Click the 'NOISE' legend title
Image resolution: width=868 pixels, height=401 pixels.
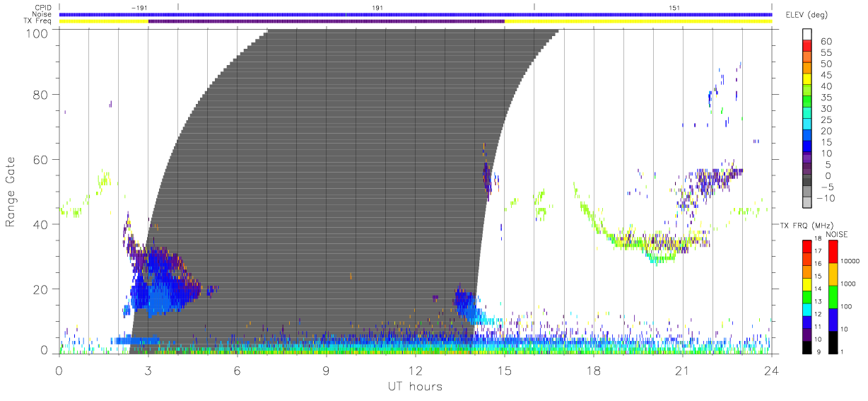tap(836, 234)
